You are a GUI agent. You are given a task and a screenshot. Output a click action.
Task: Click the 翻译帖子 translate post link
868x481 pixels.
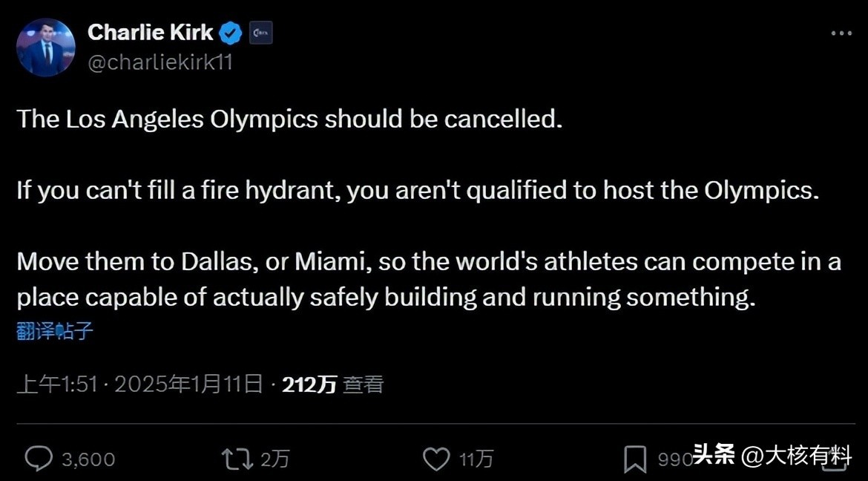pos(55,331)
